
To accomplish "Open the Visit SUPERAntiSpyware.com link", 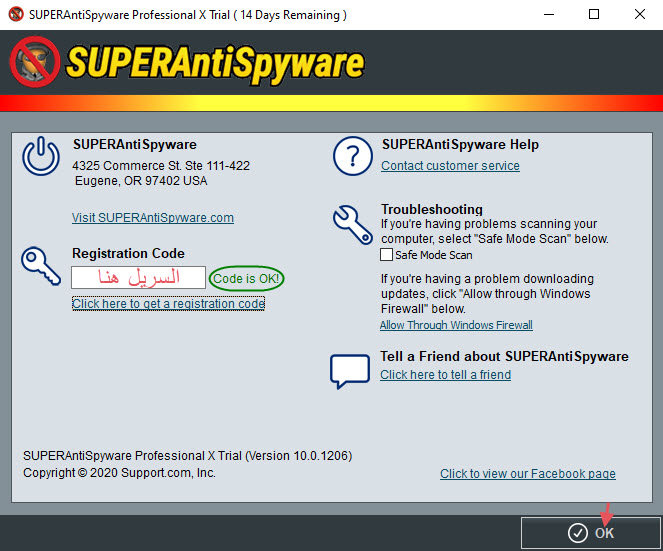I will click(153, 218).
